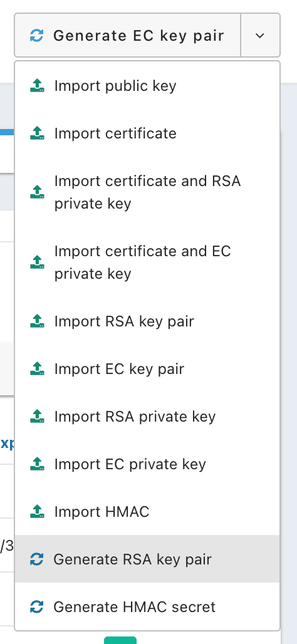Image resolution: width=297 pixels, height=644 pixels.
Task: Select Import EC private key option
Action: [x=147, y=464]
